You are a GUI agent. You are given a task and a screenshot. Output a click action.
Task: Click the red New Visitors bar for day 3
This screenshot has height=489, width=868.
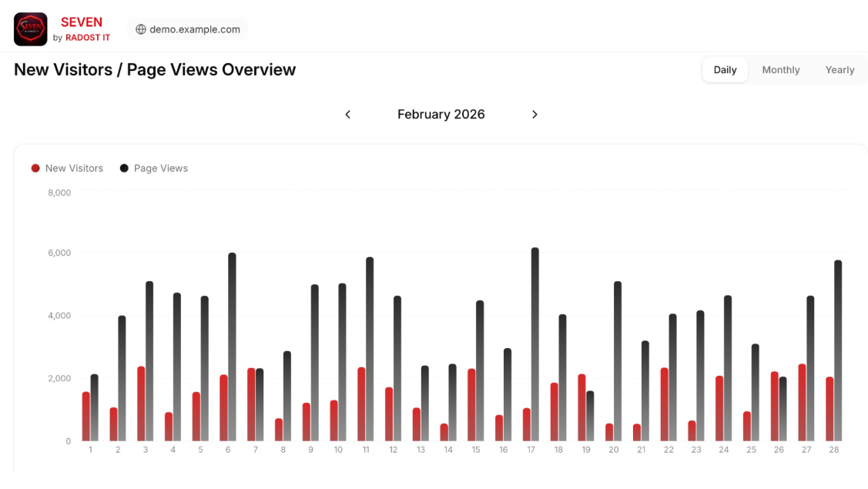(x=141, y=404)
